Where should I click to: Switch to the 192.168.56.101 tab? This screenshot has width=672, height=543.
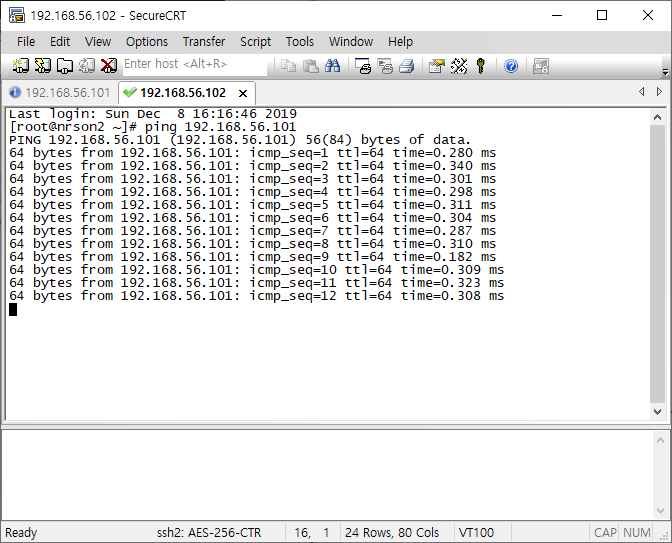[60, 93]
